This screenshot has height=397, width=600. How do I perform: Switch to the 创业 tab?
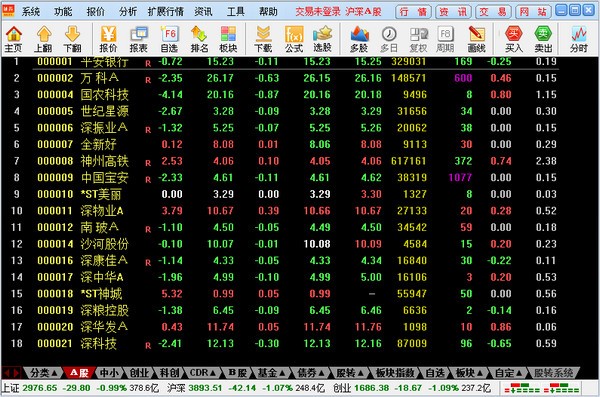pos(139,372)
